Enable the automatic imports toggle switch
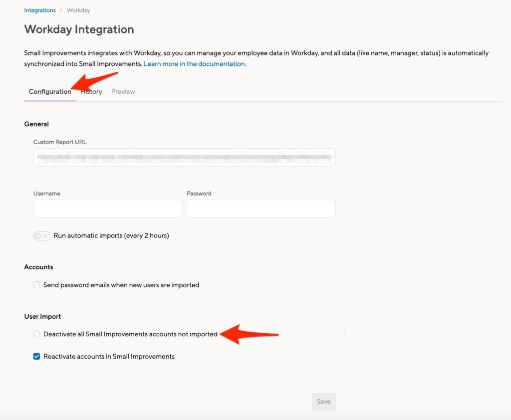 (42, 236)
